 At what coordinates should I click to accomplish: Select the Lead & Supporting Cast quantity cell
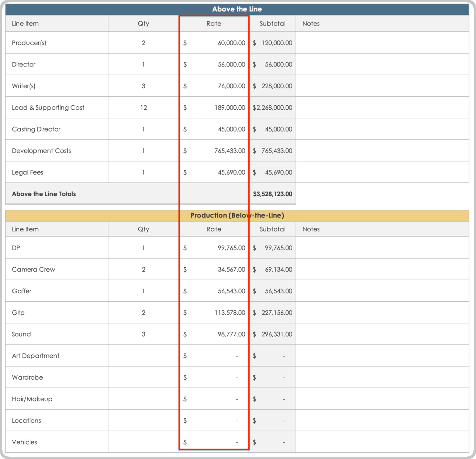pos(143,107)
